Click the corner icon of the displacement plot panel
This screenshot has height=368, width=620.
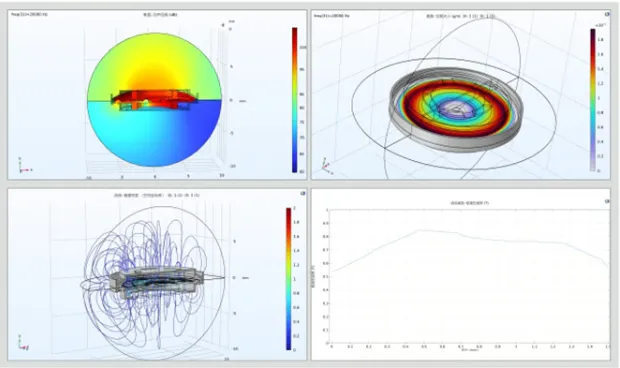tap(607, 14)
